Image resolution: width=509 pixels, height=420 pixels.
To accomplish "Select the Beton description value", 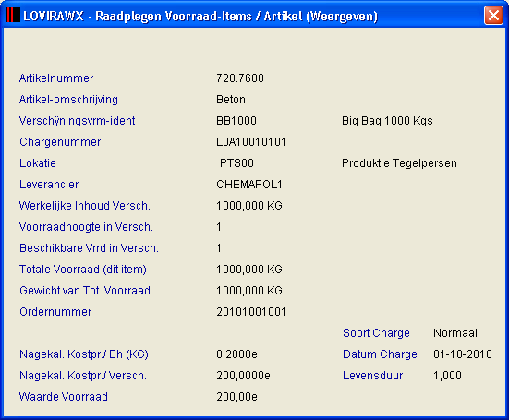I will coord(231,100).
